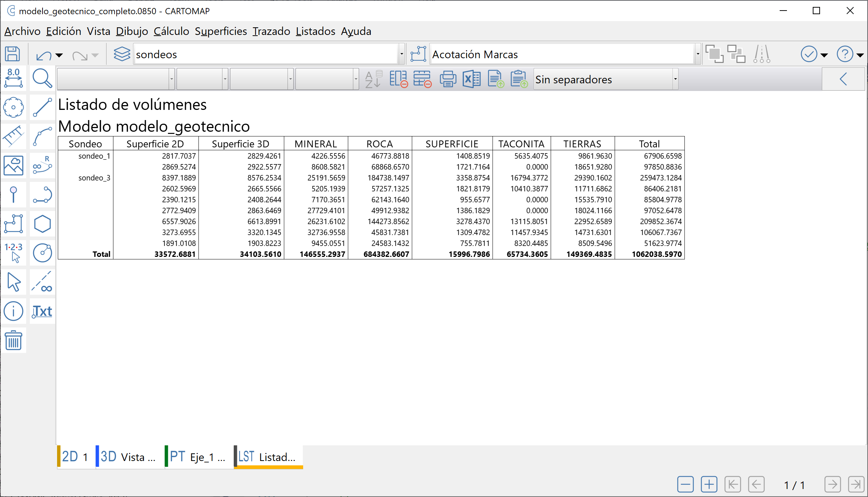This screenshot has width=868, height=497.
Task: Switch to the PT Eje_1 tab
Action: pyautogui.click(x=197, y=457)
